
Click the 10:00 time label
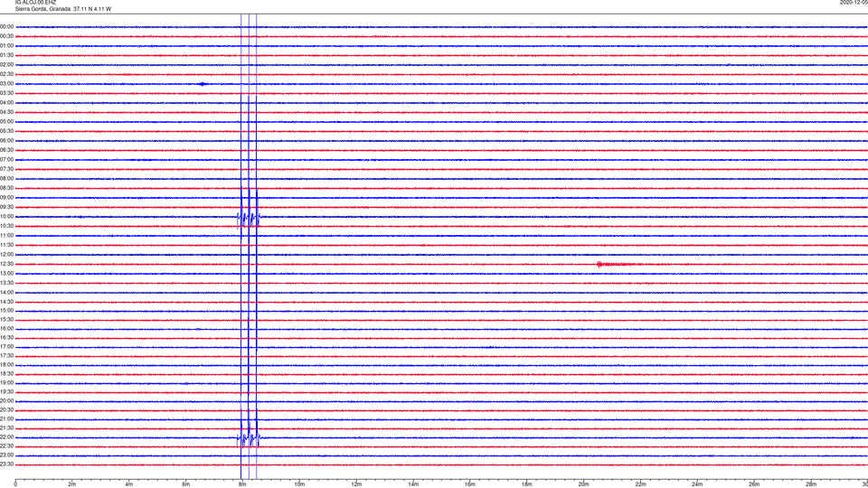click(x=6, y=216)
